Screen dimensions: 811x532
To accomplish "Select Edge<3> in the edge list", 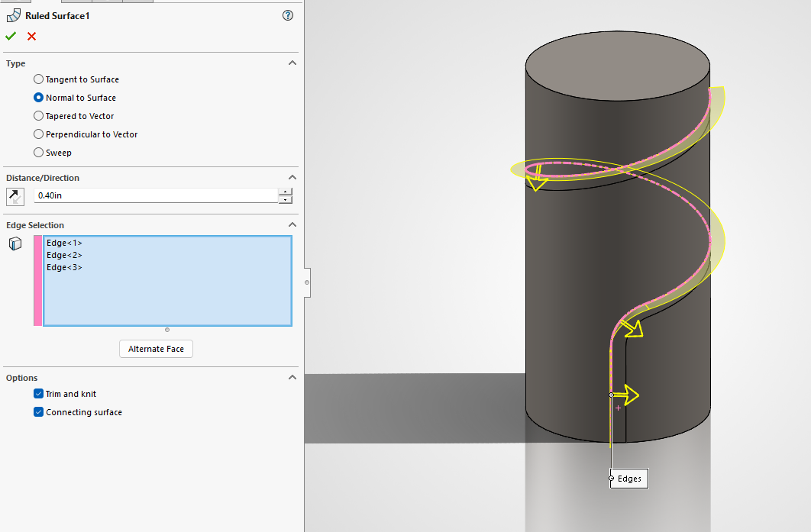I will pos(64,267).
